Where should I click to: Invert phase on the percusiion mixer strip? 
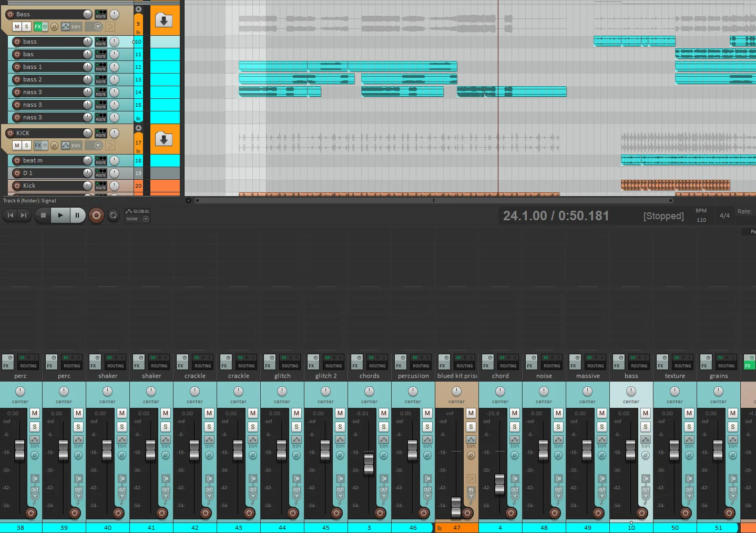click(427, 455)
